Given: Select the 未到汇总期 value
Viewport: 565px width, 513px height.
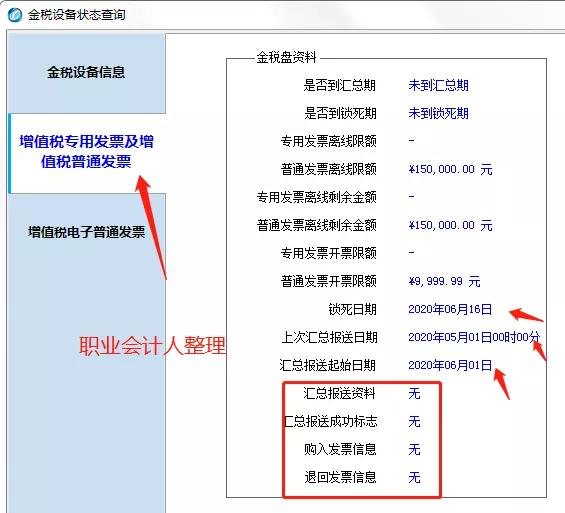Looking at the screenshot, I should tap(438, 85).
